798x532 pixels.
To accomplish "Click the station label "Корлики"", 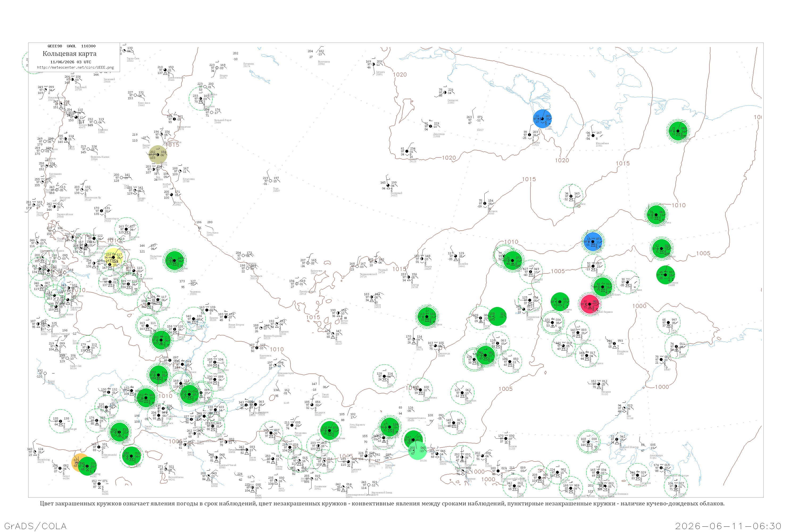I will coord(103,130).
